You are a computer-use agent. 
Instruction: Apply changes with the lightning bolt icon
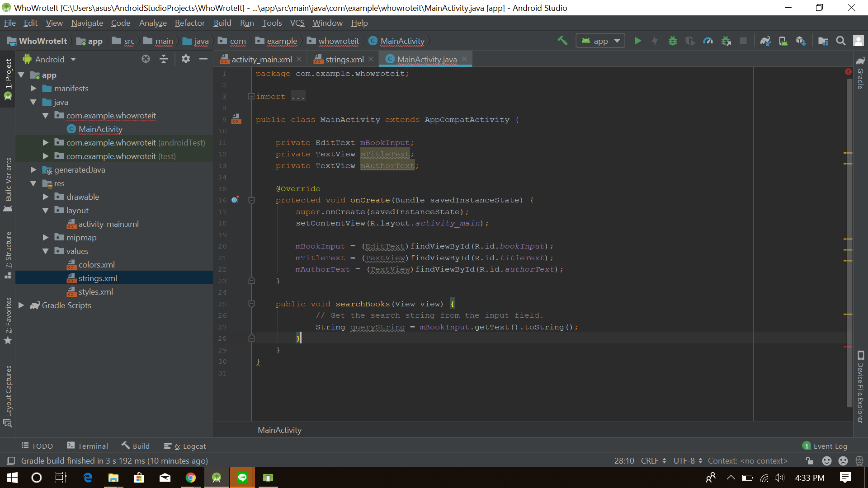(x=655, y=41)
